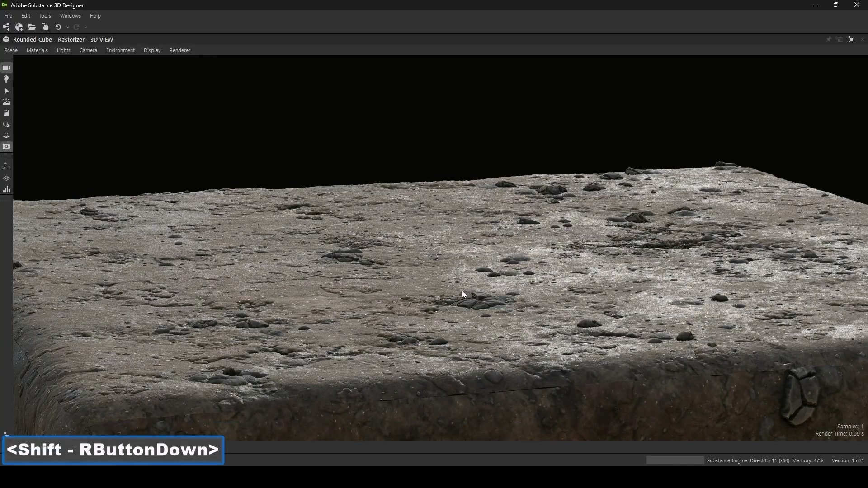This screenshot has width=868, height=488.
Task: Toggle the statistics histogram icon
Action: (6, 190)
